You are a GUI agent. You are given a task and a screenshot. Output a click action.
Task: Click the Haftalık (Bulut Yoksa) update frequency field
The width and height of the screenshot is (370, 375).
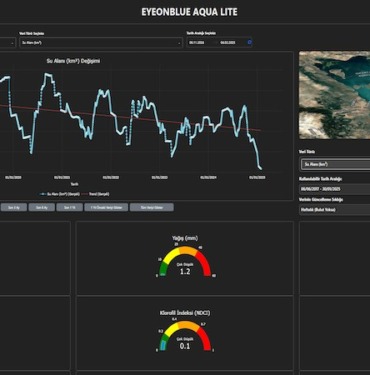pyautogui.click(x=335, y=209)
